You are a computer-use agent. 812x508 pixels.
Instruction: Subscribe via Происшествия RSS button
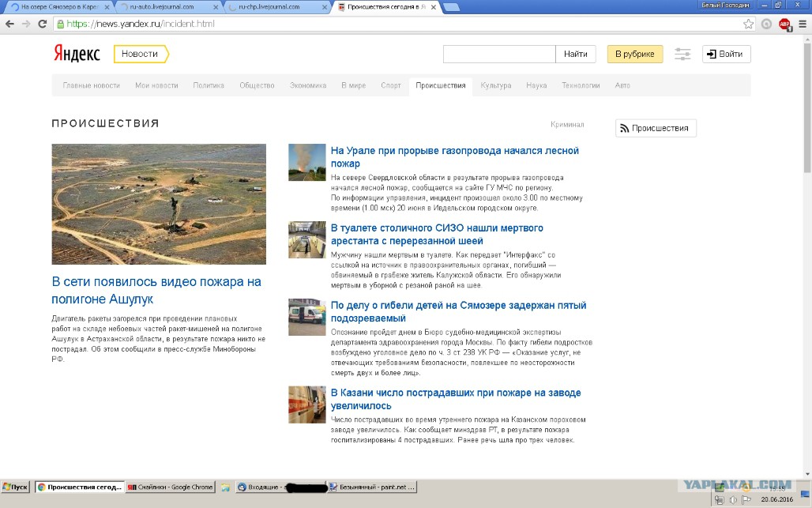(x=656, y=128)
